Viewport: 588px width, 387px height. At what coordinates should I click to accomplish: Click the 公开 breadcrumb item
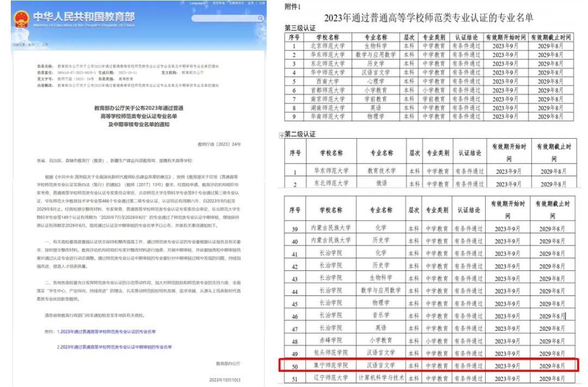pyautogui.click(x=45, y=44)
